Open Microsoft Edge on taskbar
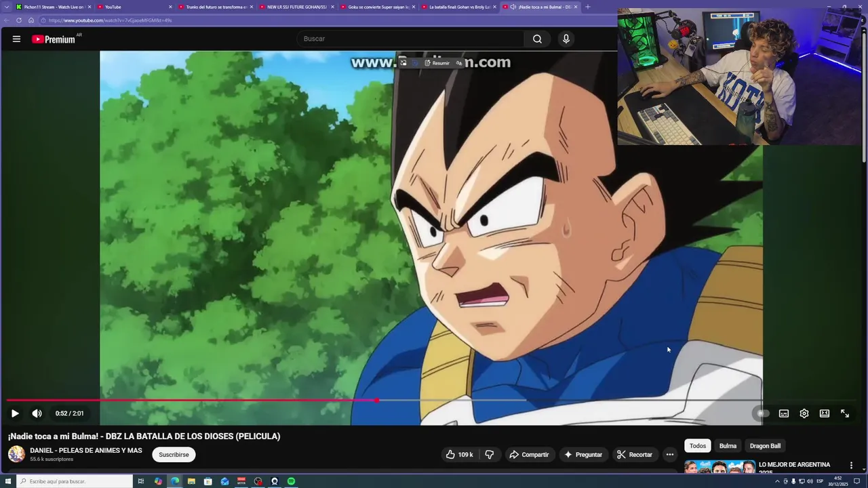 click(x=175, y=481)
